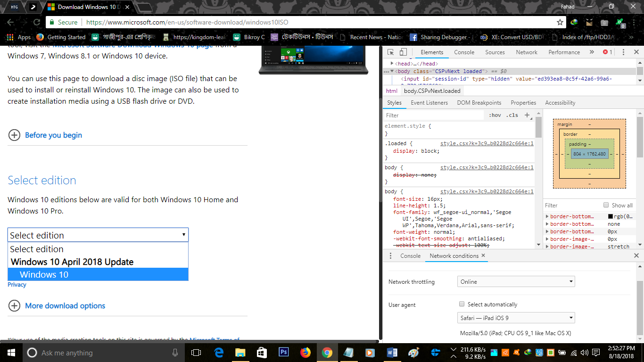Switch to the Console tab in DevTools
The image size is (644, 362).
[x=464, y=52]
